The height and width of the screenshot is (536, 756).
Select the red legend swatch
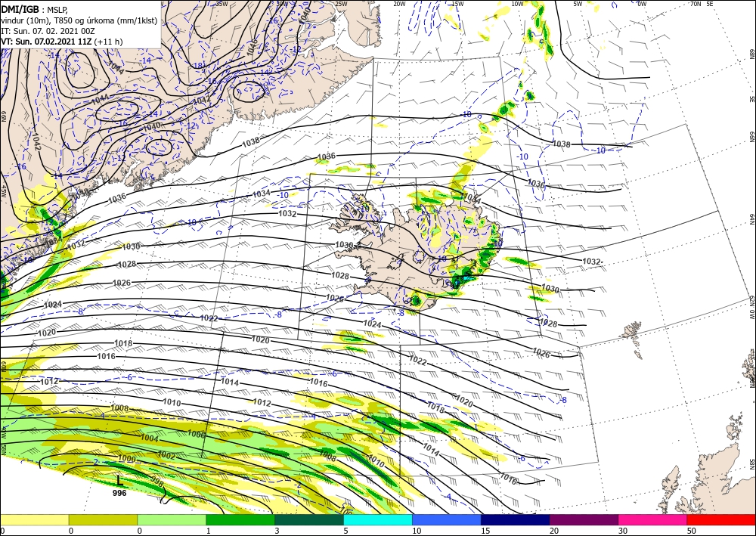tap(721, 519)
